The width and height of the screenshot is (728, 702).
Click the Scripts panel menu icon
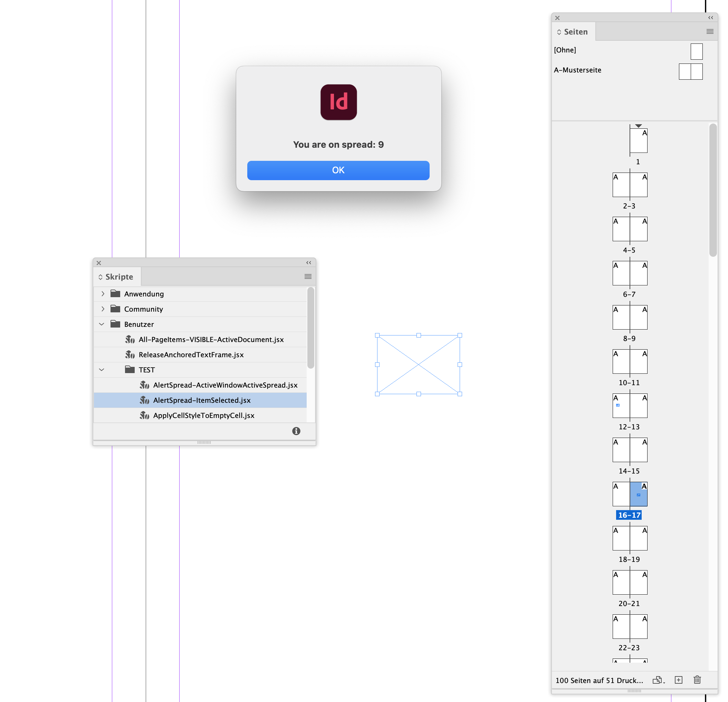pos(307,277)
